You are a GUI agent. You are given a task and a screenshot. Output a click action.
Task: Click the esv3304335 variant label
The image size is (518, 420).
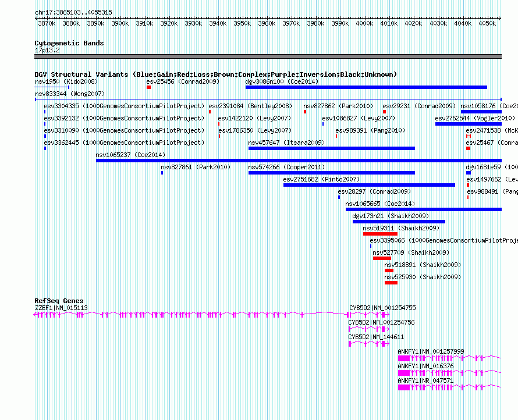tap(124, 106)
